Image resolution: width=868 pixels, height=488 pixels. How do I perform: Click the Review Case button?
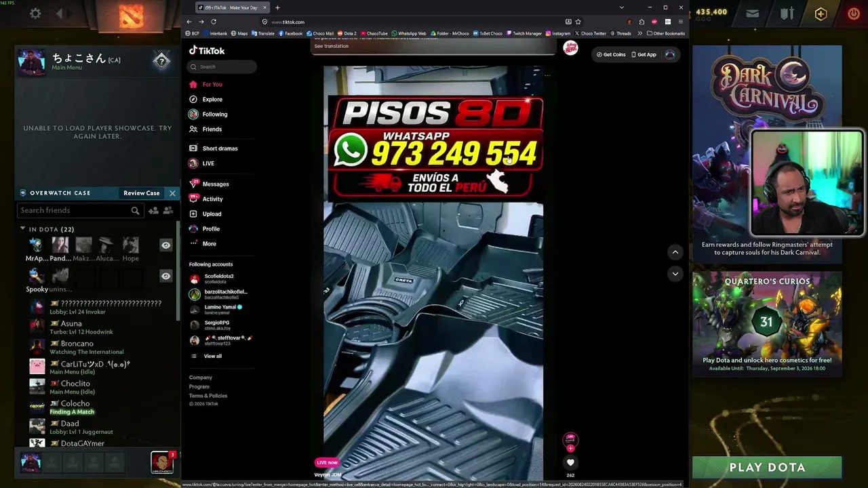142,193
